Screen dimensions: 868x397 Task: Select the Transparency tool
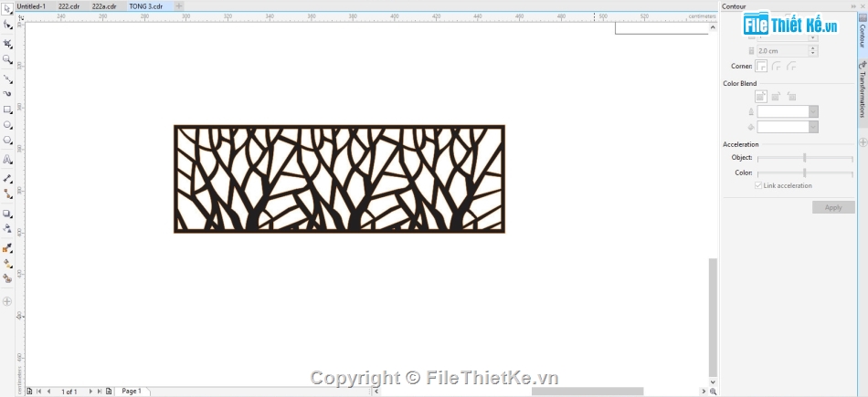coord(7,228)
